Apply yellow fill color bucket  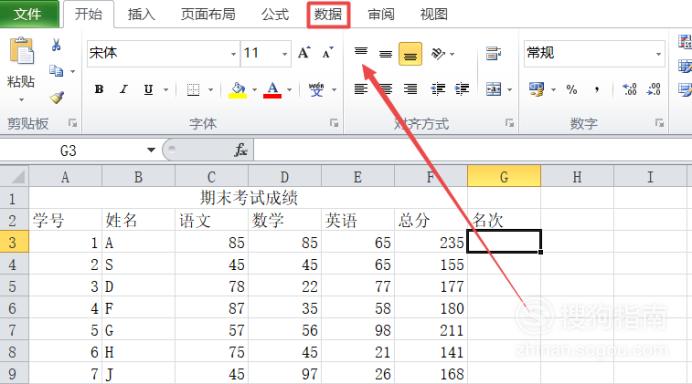[x=237, y=90]
